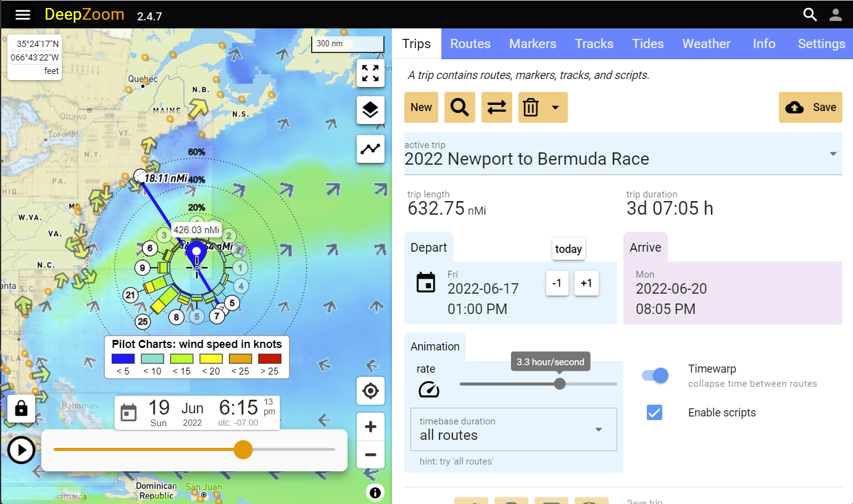Screen dimensions: 853x504
Task: Click the orange timeline slider handle
Action: 244,449
